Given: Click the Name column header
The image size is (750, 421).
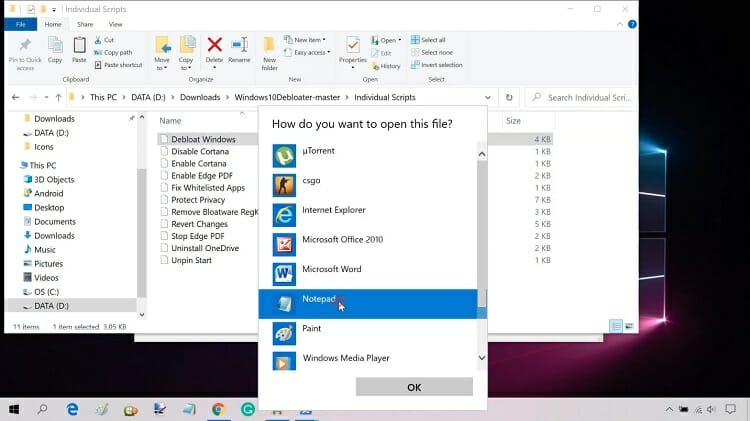Looking at the screenshot, I should (x=170, y=121).
